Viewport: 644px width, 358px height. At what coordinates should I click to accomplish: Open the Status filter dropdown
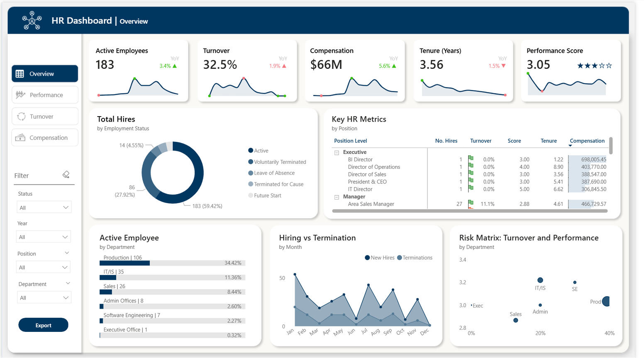pos(44,207)
